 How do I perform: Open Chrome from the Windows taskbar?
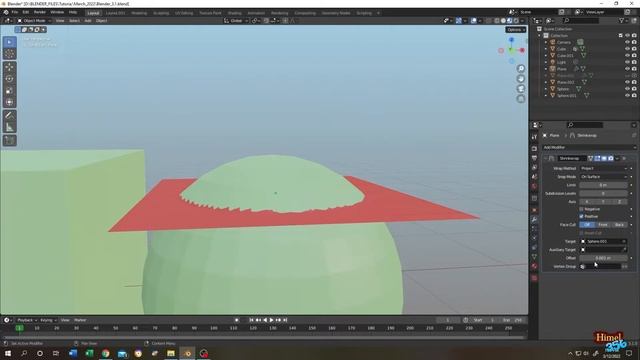click(106, 353)
